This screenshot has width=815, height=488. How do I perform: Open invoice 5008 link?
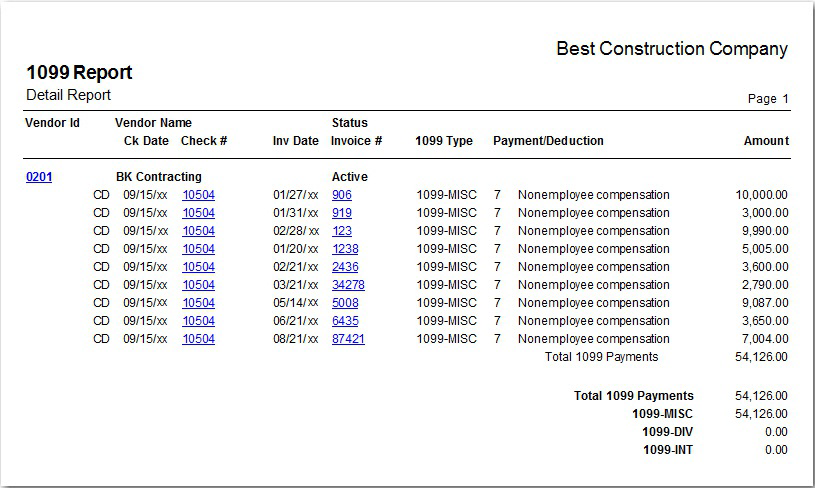[345, 303]
